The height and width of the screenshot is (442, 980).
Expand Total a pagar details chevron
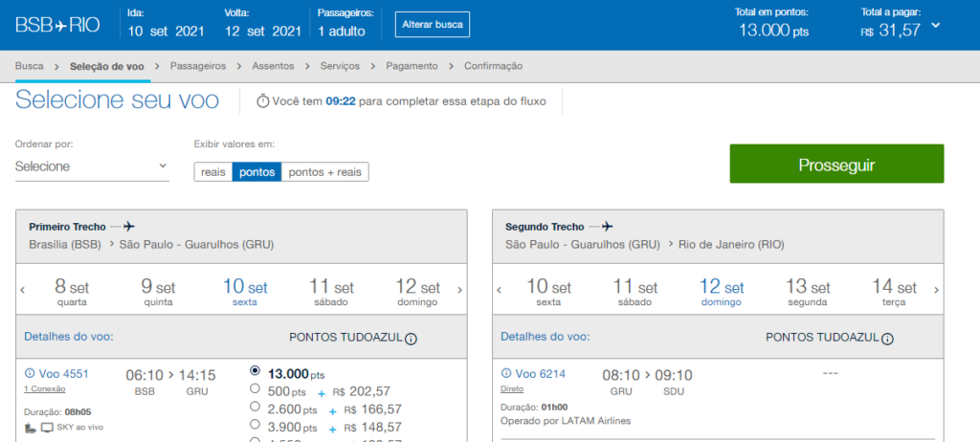pos(936,25)
